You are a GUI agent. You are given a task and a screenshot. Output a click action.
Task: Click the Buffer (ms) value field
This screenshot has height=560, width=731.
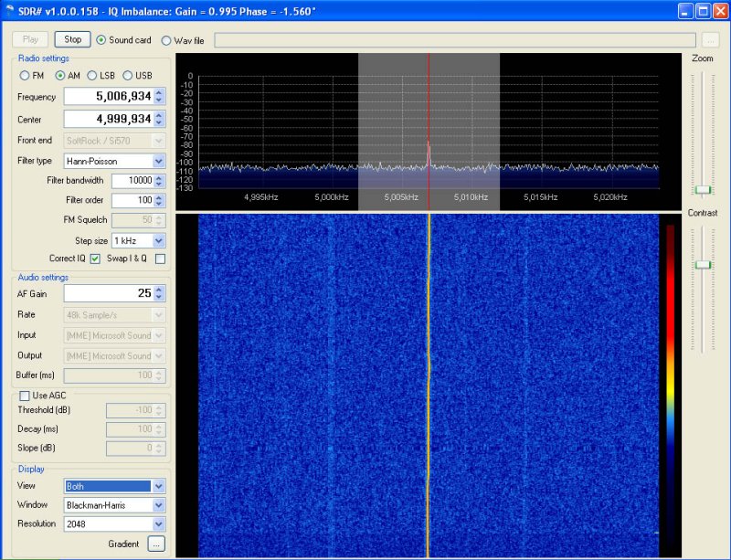coord(109,375)
